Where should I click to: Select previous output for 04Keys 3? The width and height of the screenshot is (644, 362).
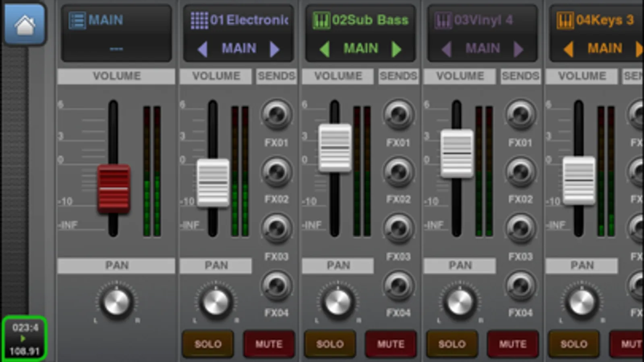click(569, 49)
